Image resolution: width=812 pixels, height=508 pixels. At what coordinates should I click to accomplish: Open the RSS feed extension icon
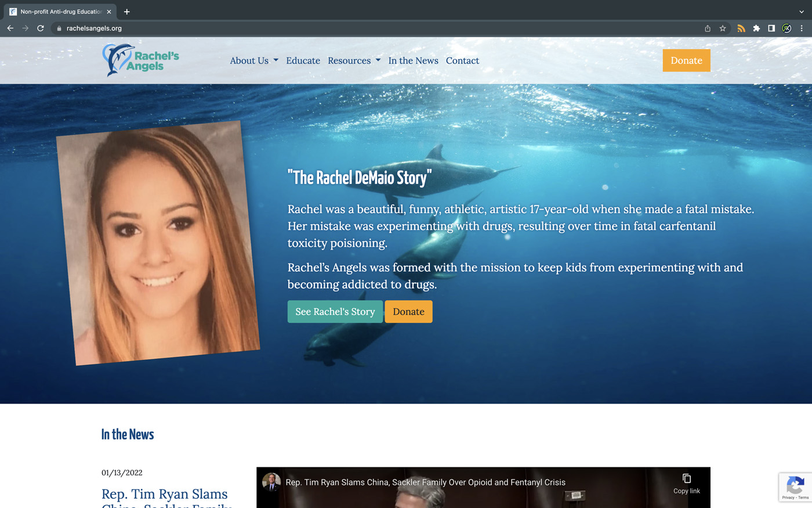tap(741, 28)
